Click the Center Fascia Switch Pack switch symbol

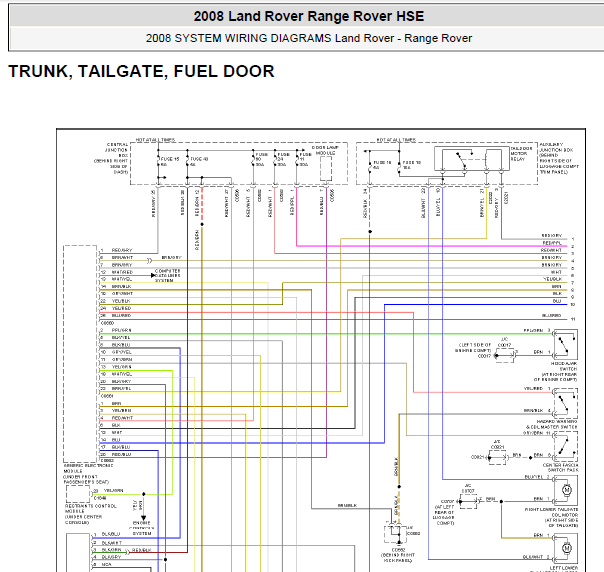[565, 446]
